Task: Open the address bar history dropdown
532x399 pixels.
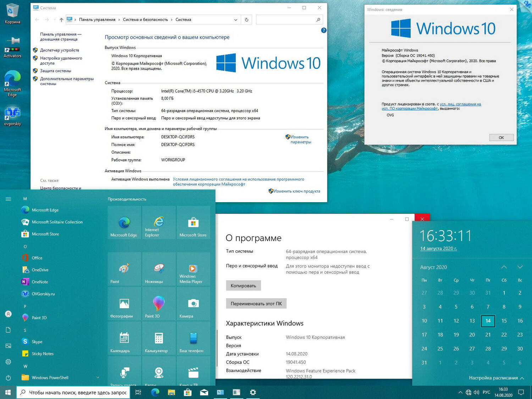Action: click(x=235, y=20)
